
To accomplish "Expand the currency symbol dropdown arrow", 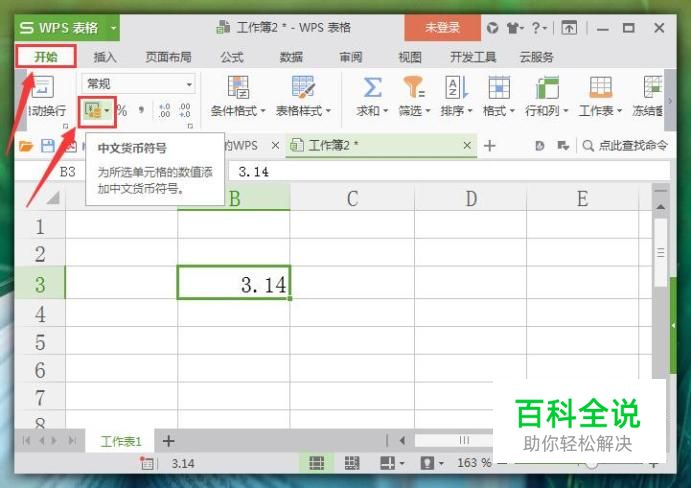I will pos(107,110).
